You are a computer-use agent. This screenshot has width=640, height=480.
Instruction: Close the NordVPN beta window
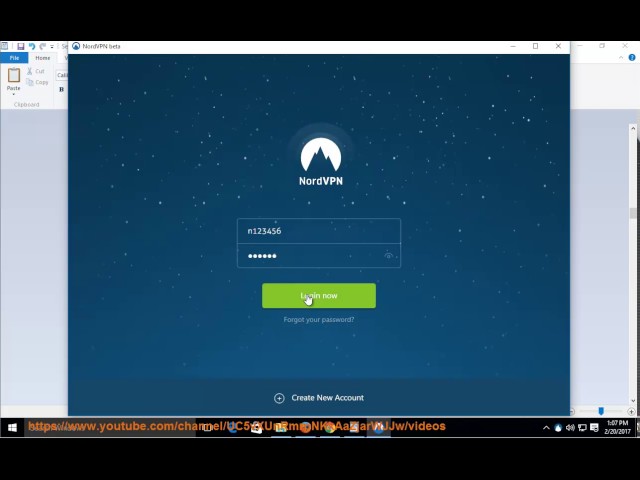pyautogui.click(x=558, y=46)
